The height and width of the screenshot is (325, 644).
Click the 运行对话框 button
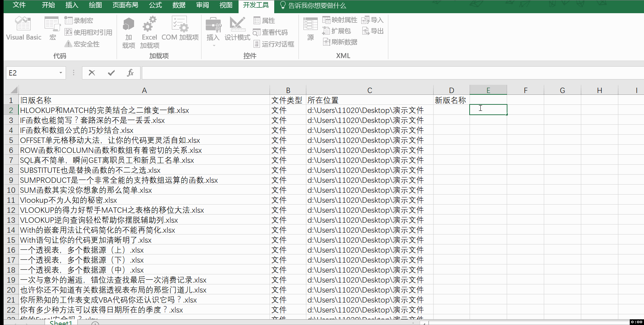[257, 44]
